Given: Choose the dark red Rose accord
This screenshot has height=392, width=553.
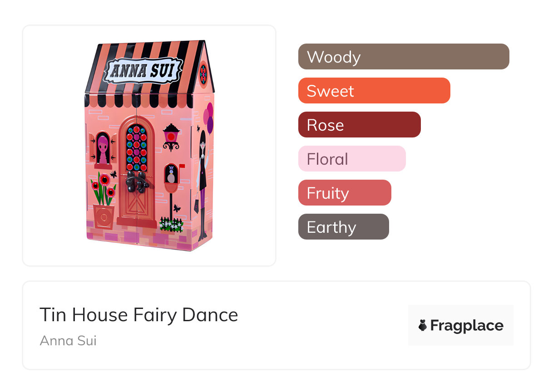Looking at the screenshot, I should [359, 125].
